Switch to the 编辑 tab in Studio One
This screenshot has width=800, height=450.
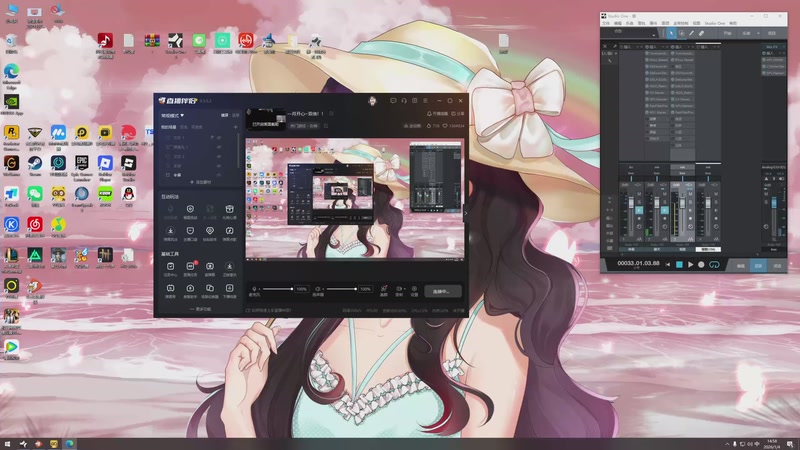coord(740,266)
